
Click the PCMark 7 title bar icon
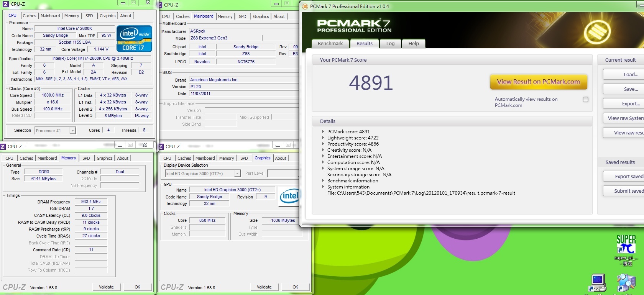[x=306, y=6]
